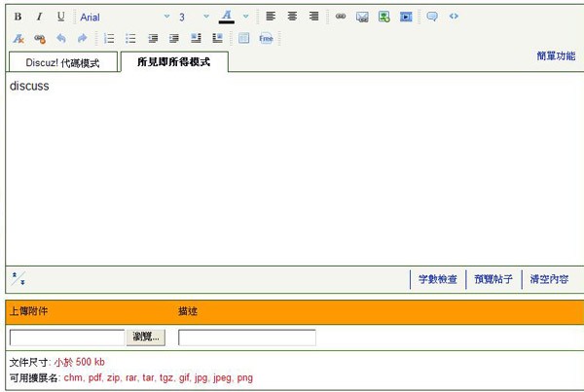
Task: Insert an image into the post
Action: (x=384, y=17)
